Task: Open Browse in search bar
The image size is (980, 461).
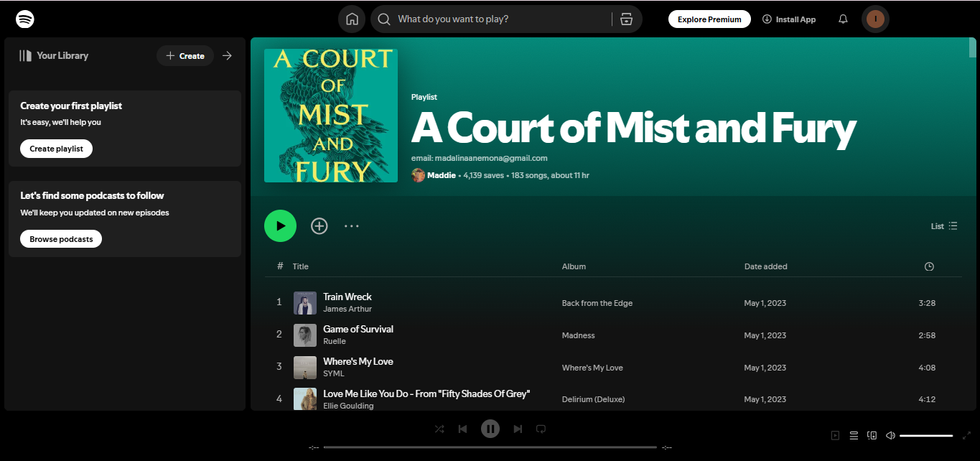Action: [626, 19]
